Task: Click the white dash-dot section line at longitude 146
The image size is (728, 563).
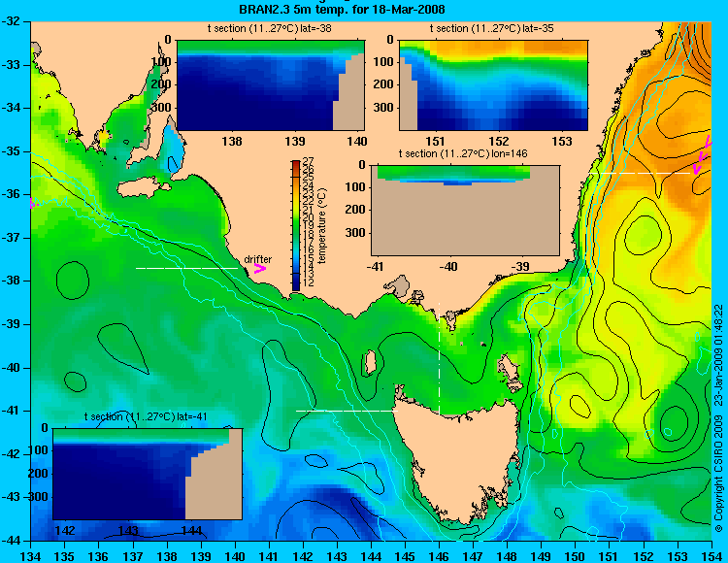Action: (439, 358)
